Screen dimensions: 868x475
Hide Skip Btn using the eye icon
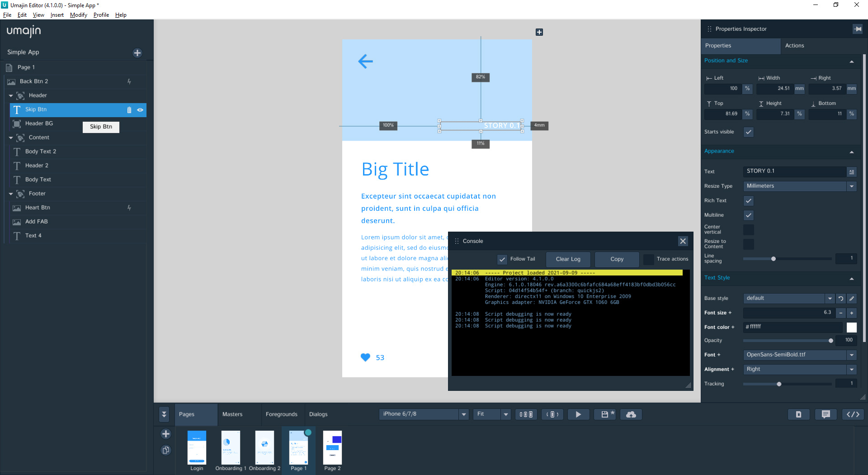[140, 110]
